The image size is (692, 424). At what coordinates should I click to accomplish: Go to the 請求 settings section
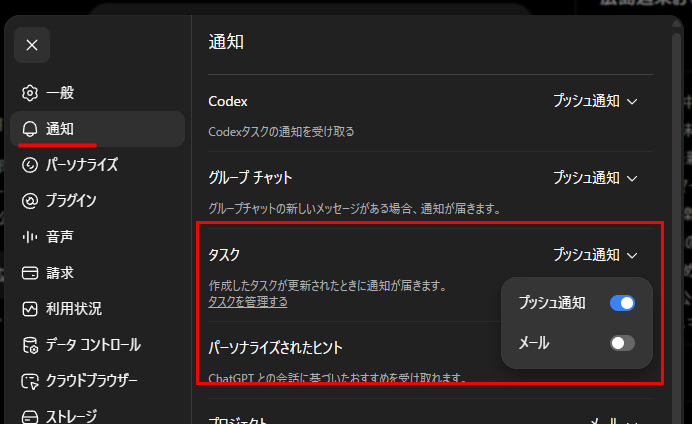(97, 273)
